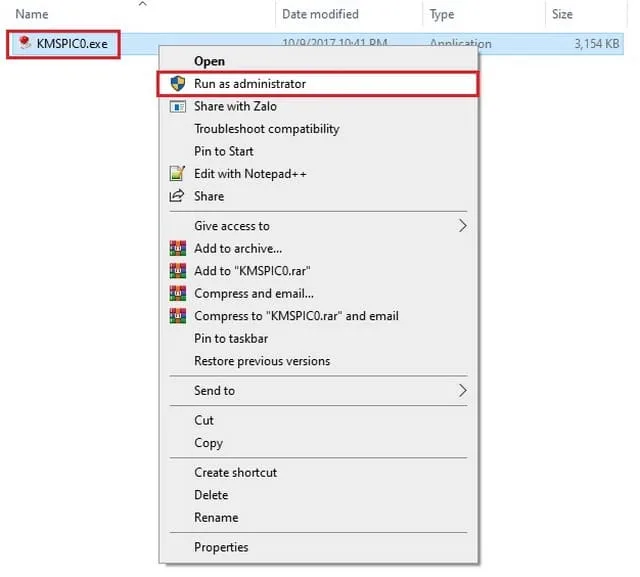Open Properties from the context menu
The height and width of the screenshot is (577, 640).
coord(221,547)
